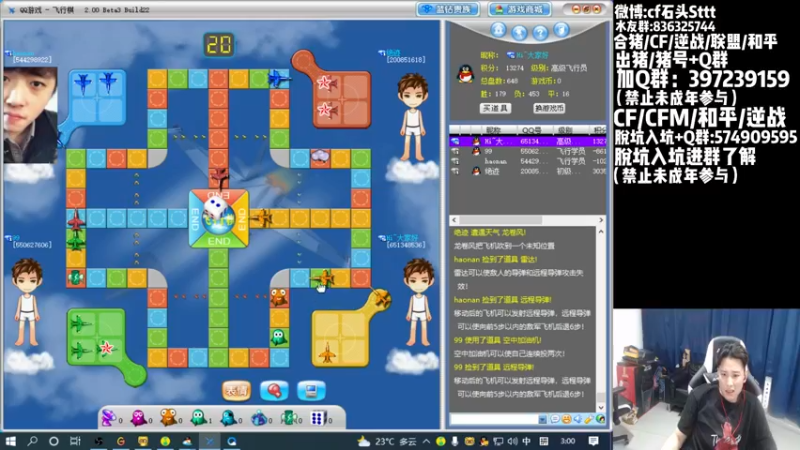The image size is (800, 450).
Task: Select the highlighted purple player row
Action: [528, 141]
